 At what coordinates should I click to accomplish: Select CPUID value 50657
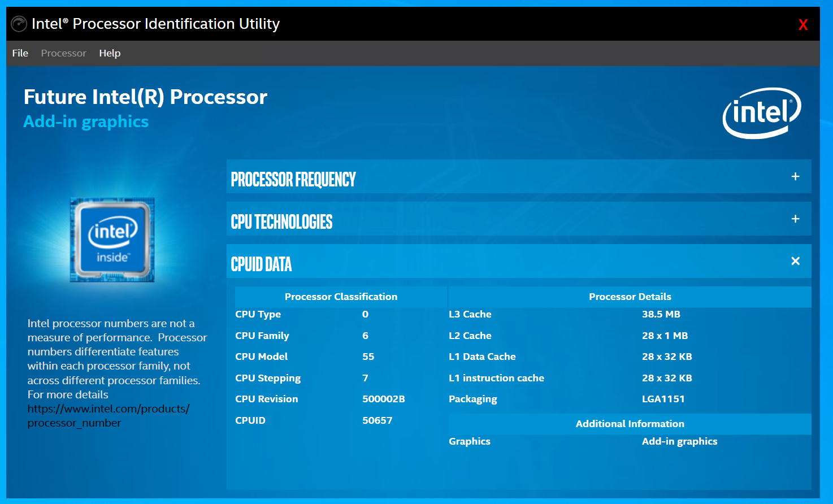(378, 420)
